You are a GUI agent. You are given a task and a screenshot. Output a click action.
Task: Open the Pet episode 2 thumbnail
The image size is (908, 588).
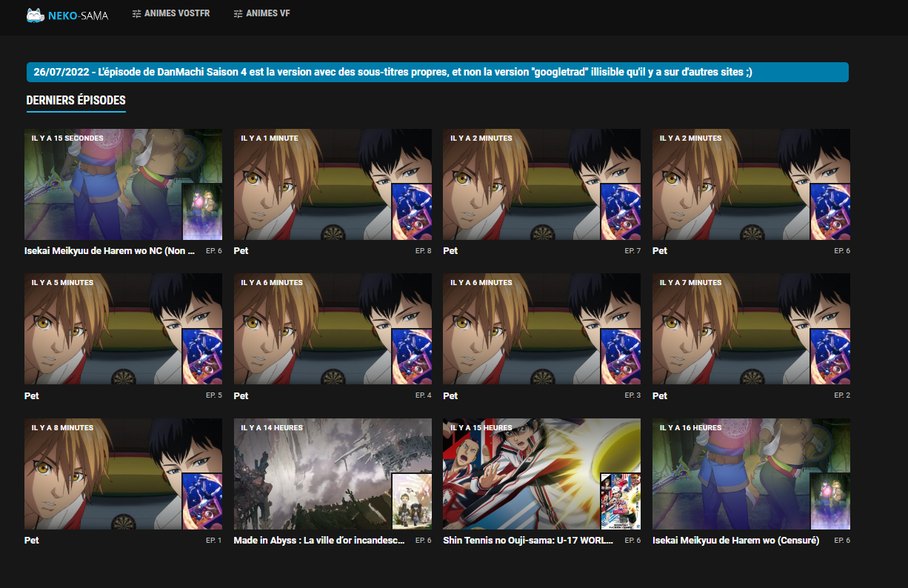click(751, 329)
